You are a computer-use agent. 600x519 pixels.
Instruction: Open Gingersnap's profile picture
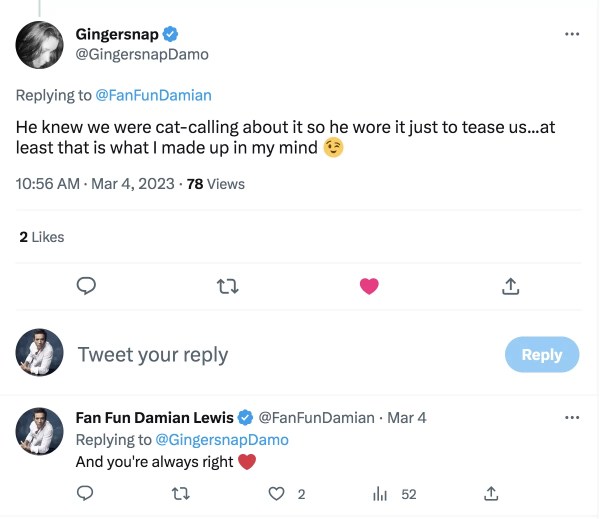[41, 44]
